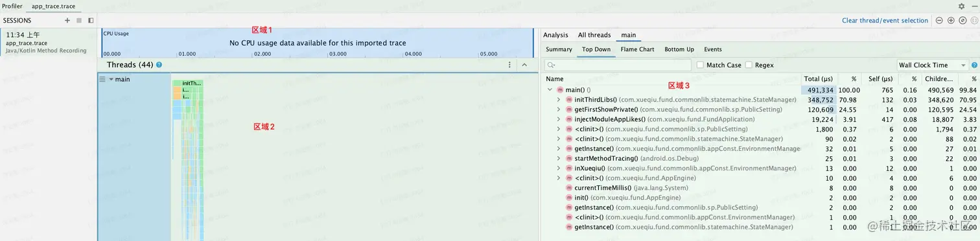Image resolution: width=980 pixels, height=241 pixels.
Task: Open Profiler settings gear
Action: pos(961,6)
